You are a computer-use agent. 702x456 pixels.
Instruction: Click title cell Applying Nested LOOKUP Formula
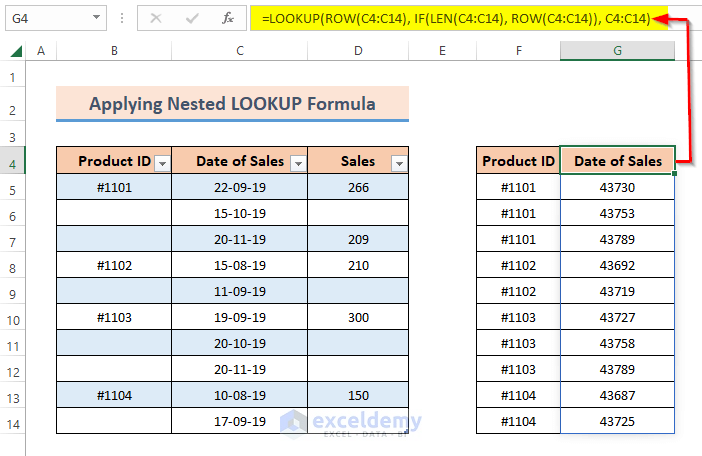click(232, 103)
